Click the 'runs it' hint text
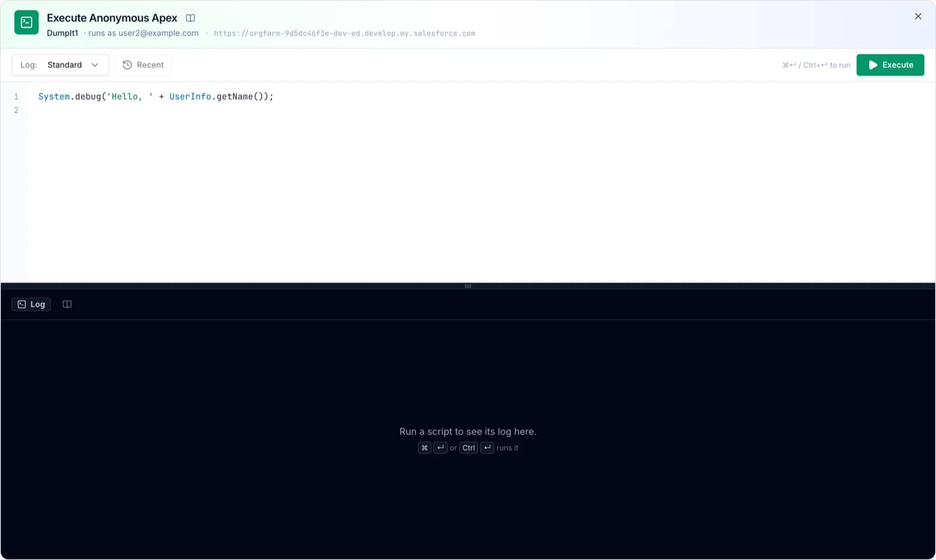The height and width of the screenshot is (560, 936). tap(507, 448)
